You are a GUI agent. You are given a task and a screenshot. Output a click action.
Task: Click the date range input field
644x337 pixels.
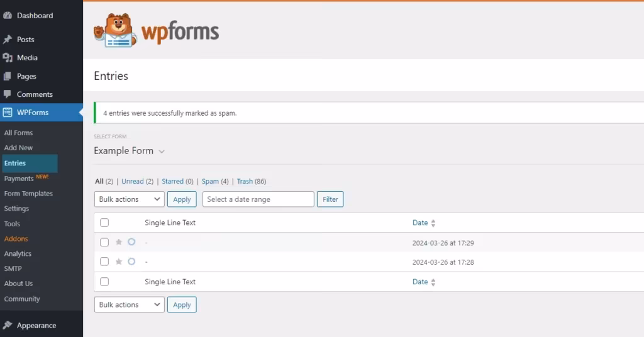pyautogui.click(x=258, y=199)
